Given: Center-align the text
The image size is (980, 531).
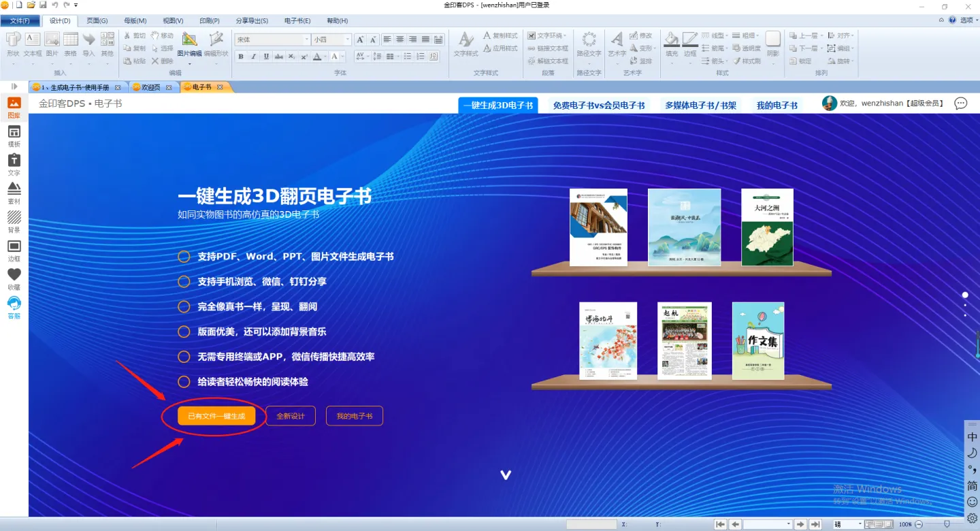Looking at the screenshot, I should tap(400, 39).
